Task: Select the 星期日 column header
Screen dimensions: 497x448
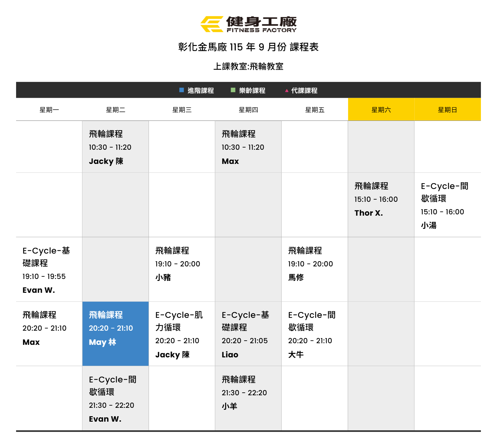Action: pyautogui.click(x=447, y=110)
